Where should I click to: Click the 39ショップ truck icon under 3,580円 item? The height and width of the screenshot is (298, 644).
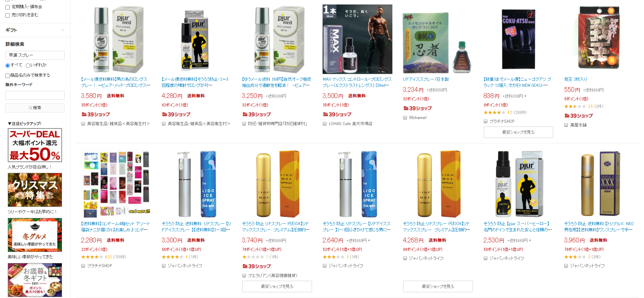[x=84, y=115]
